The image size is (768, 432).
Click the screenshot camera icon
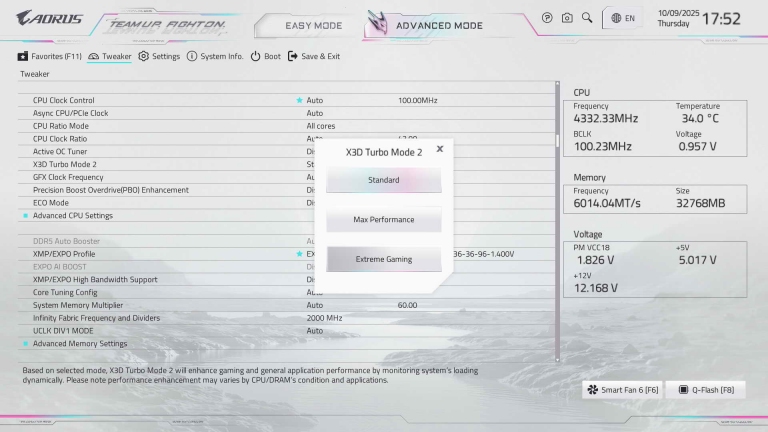click(567, 18)
